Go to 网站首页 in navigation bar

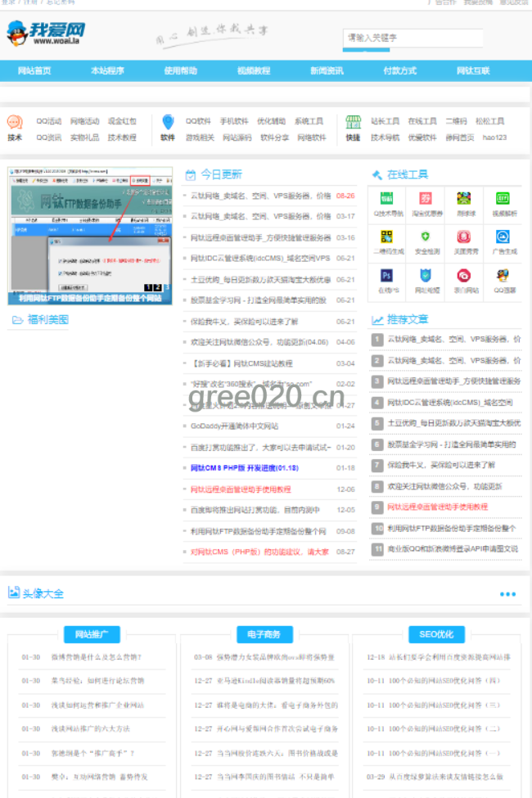(x=34, y=71)
